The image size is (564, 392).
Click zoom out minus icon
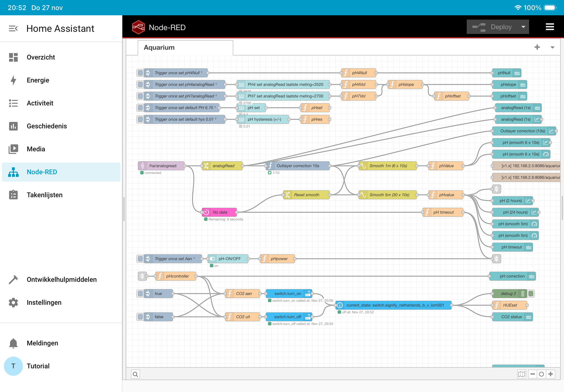click(x=532, y=374)
